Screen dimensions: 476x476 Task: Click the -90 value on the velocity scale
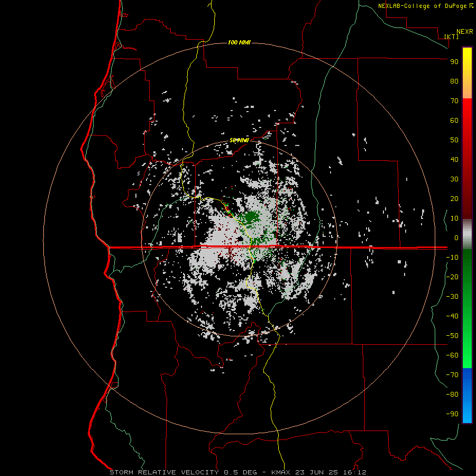coord(452,414)
